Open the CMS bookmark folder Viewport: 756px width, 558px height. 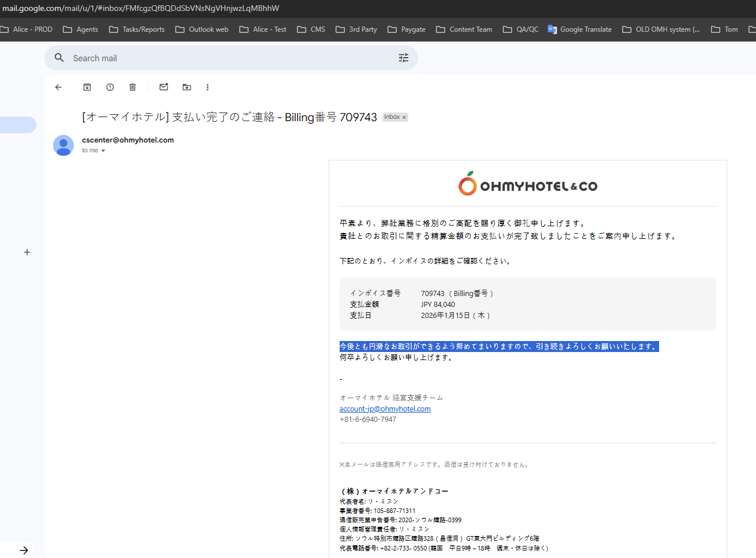point(311,29)
